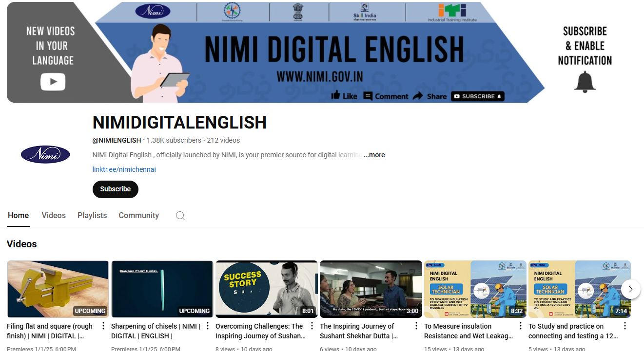Select the Home tab
The height and width of the screenshot is (351, 644).
pyautogui.click(x=19, y=215)
